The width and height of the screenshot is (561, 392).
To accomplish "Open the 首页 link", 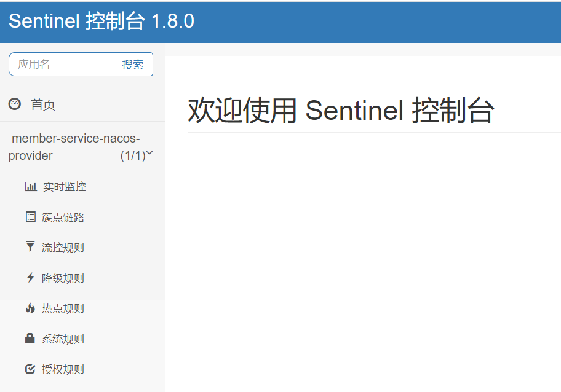I will pyautogui.click(x=43, y=105).
